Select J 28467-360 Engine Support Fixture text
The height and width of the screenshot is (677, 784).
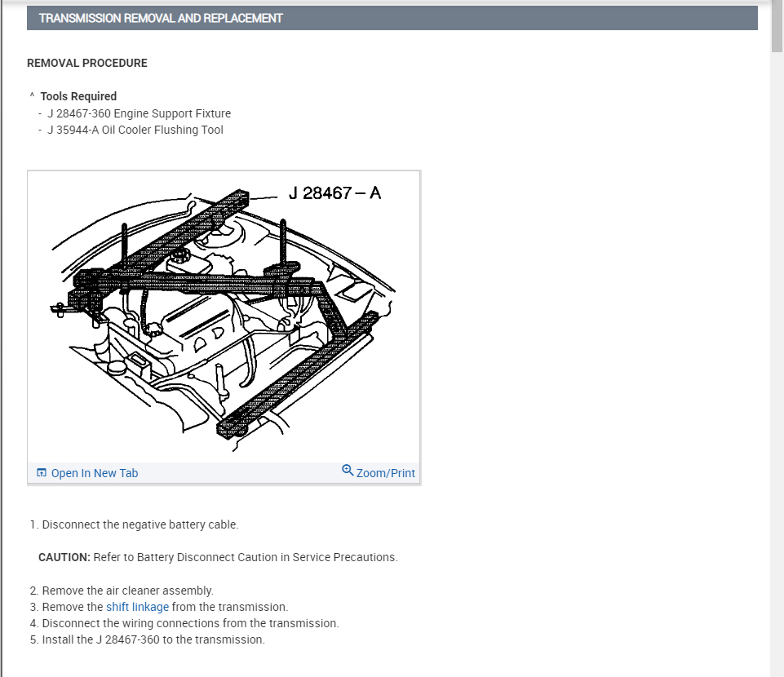tap(139, 113)
